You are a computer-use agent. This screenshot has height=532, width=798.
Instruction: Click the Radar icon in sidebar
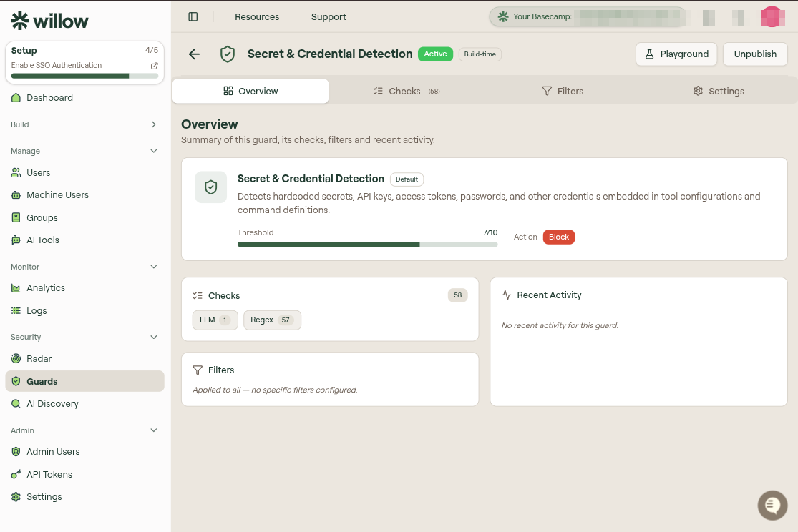[x=16, y=358]
